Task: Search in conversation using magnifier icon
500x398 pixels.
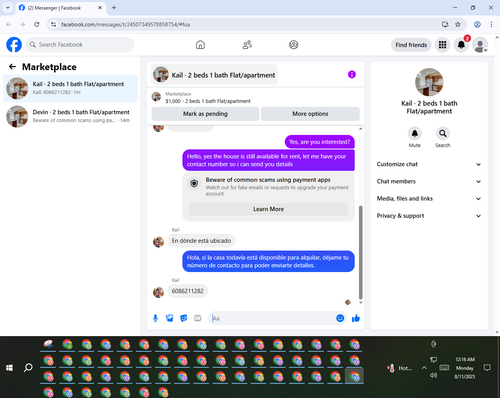Action: (443, 133)
